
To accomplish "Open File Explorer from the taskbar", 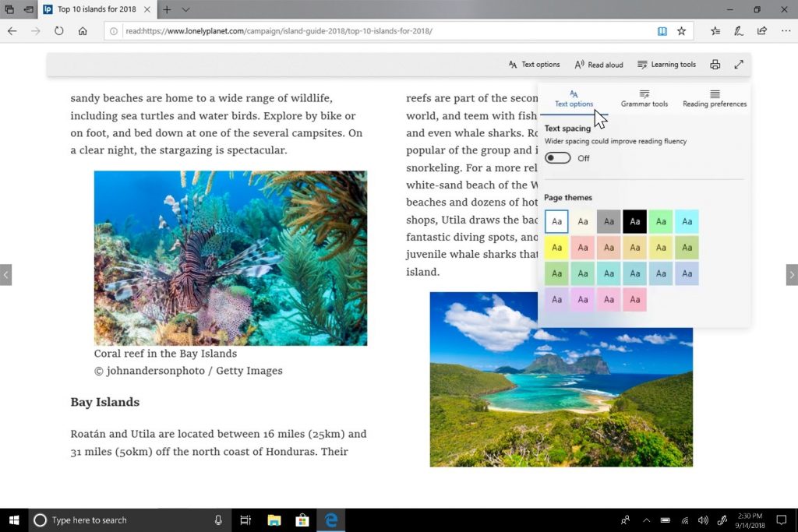I will point(274,520).
